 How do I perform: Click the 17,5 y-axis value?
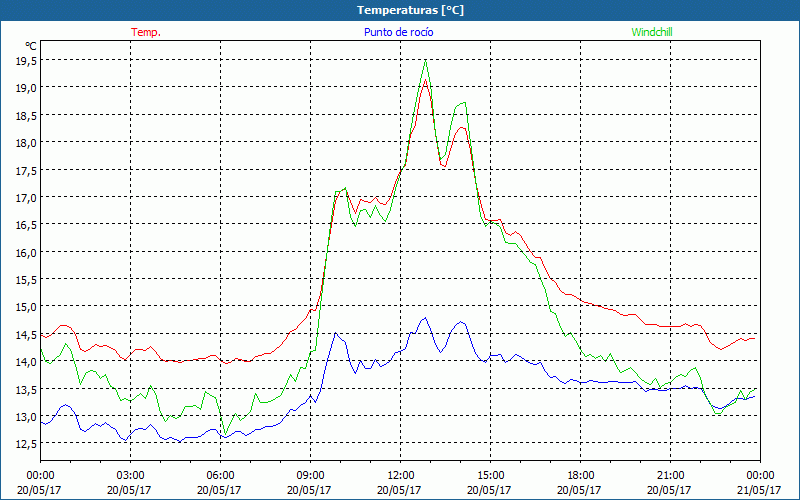pyautogui.click(x=25, y=170)
